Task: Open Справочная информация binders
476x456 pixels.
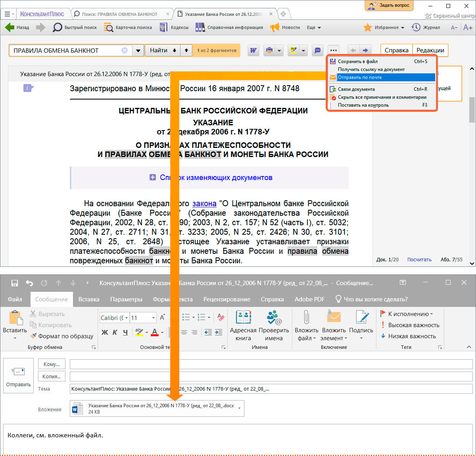Action: click(x=229, y=27)
